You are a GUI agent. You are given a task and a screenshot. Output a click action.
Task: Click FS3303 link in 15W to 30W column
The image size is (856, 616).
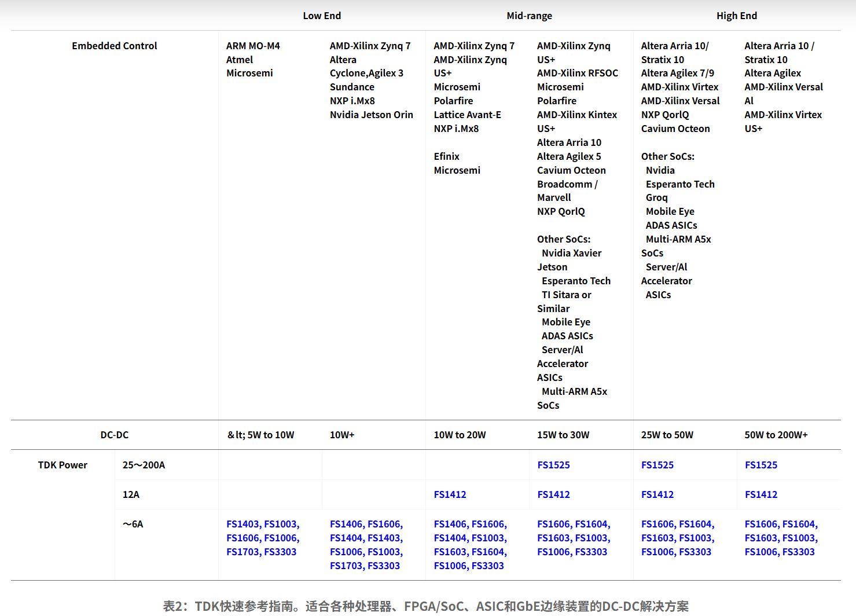[x=591, y=552]
